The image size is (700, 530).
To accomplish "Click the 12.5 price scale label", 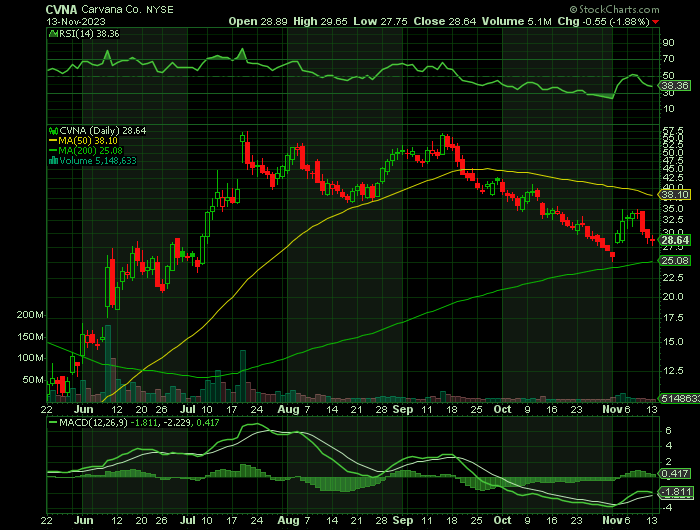I will pos(672,371).
